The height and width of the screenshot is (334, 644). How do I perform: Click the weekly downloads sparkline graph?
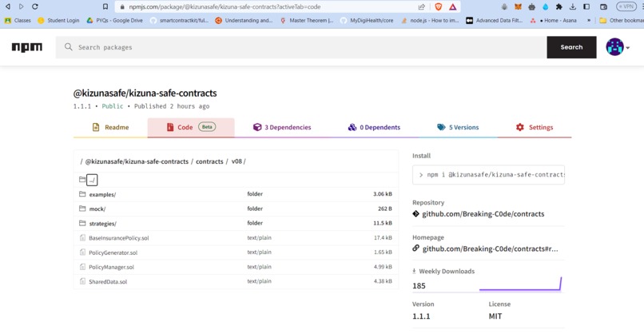tap(520, 284)
